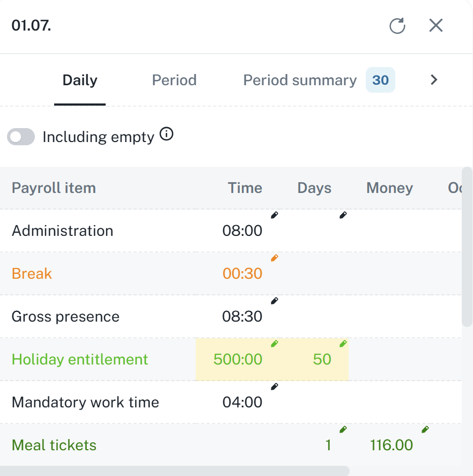Switch to the Period tab

click(174, 80)
